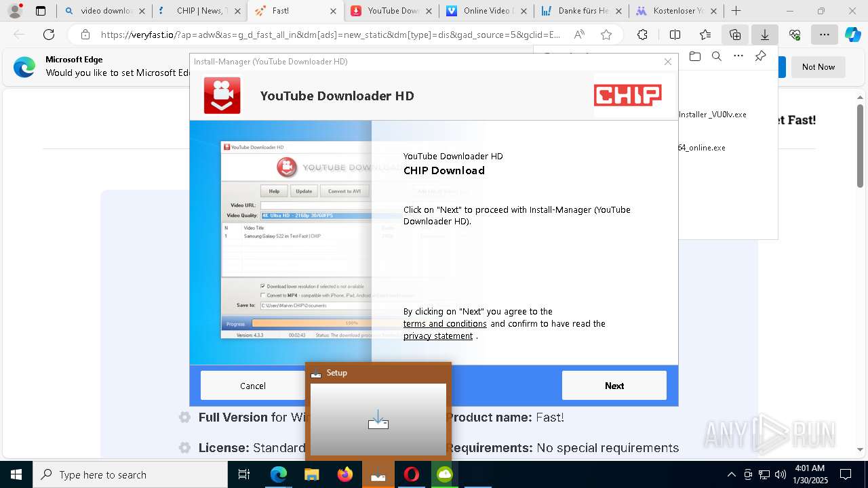This screenshot has width=868, height=488.
Task: Open Copilot sidebar icon
Action: tap(853, 35)
